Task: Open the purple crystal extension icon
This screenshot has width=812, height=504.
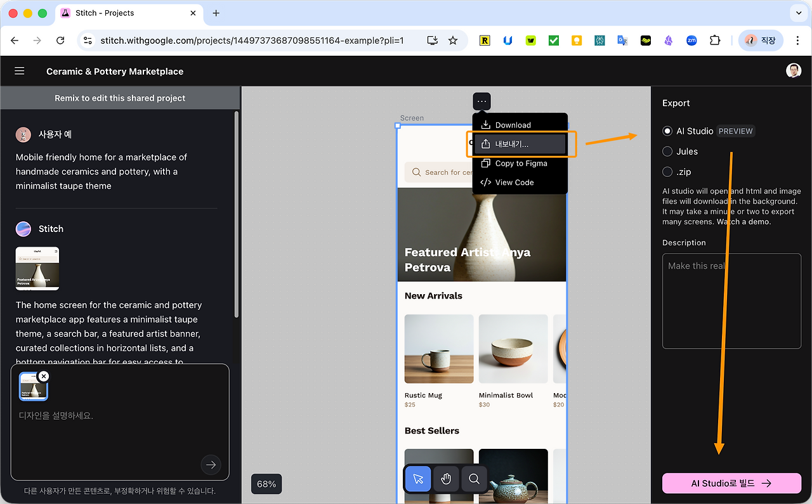Action: tap(669, 41)
